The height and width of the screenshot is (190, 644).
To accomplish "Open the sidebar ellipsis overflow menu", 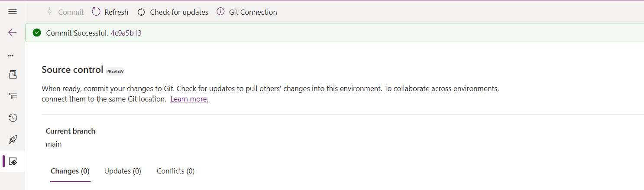I will click(x=11, y=56).
